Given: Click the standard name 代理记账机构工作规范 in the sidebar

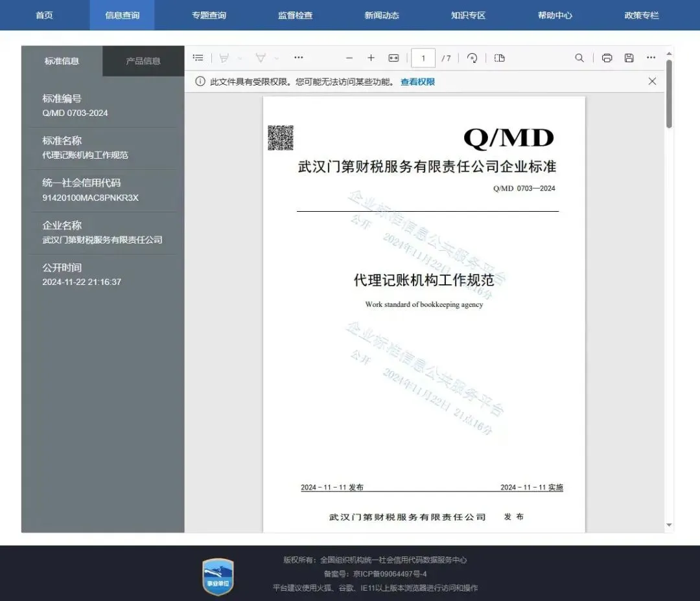Looking at the screenshot, I should coord(85,155).
